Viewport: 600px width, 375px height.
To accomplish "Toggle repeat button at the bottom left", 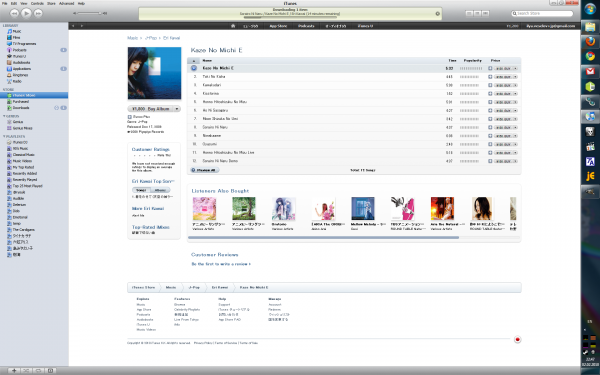I will 38,370.
